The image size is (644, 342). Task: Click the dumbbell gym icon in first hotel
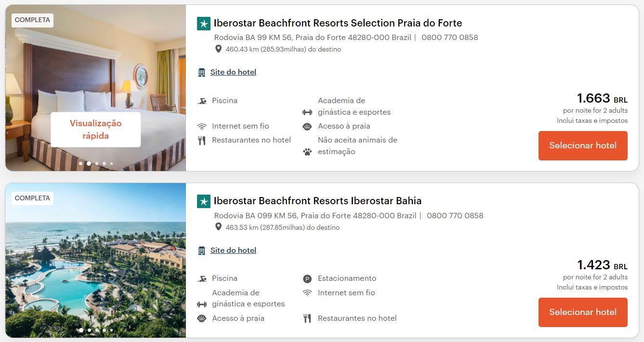pos(307,112)
